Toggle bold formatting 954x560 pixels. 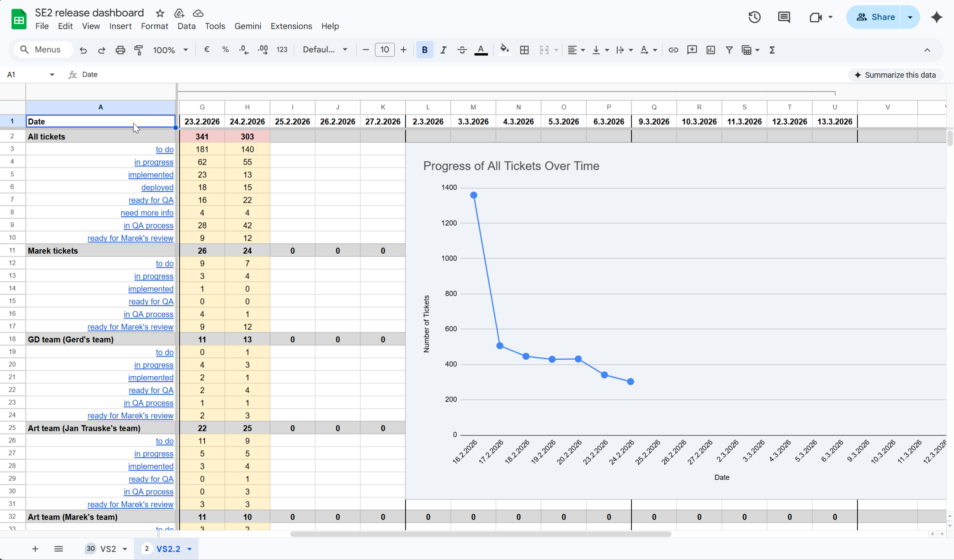pyautogui.click(x=424, y=50)
